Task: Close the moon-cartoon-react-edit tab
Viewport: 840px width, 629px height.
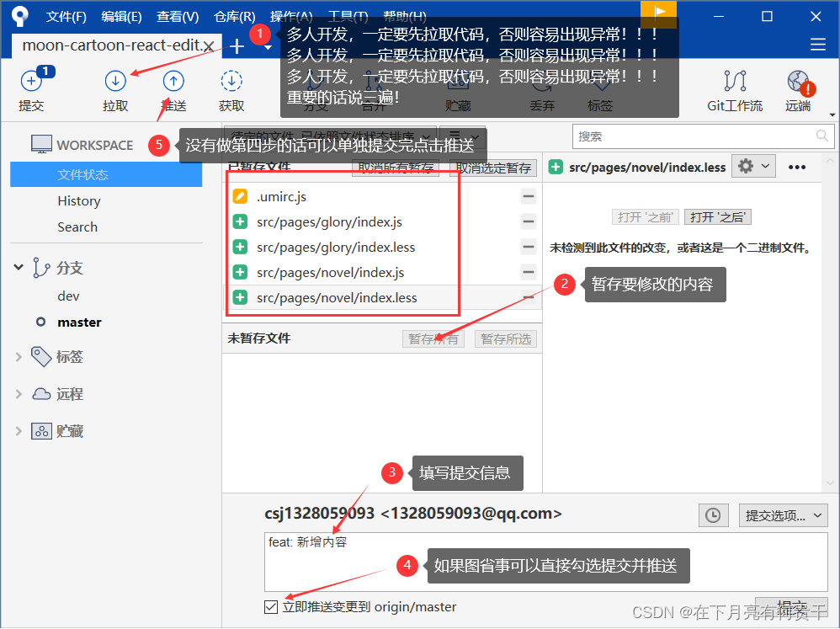Action: pos(209,46)
